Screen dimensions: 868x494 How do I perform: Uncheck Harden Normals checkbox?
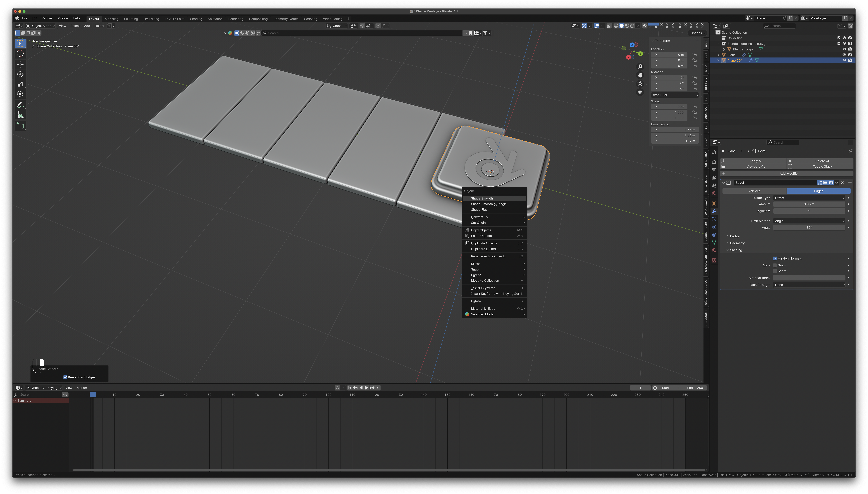click(x=775, y=259)
